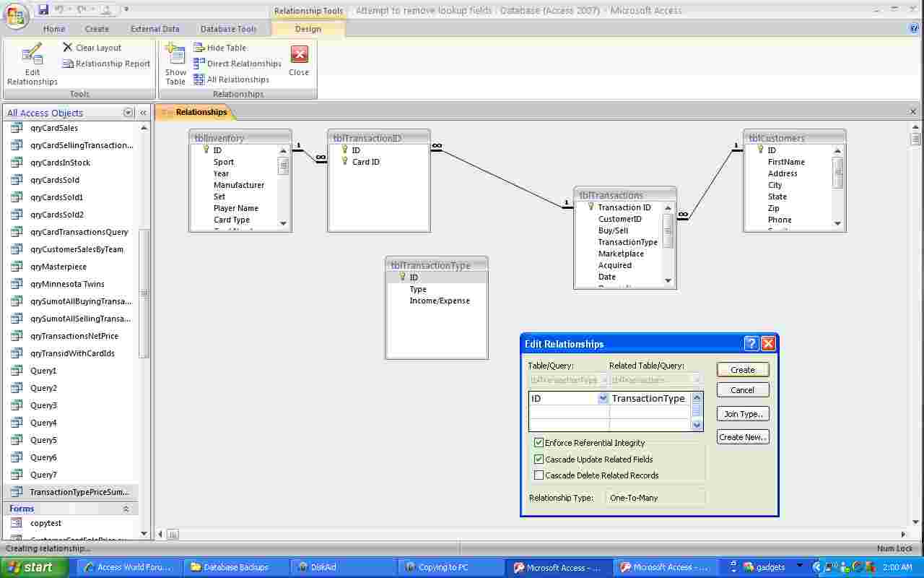Viewport: 924px width, 578px height.
Task: Click Hide Table
Action: (x=219, y=48)
